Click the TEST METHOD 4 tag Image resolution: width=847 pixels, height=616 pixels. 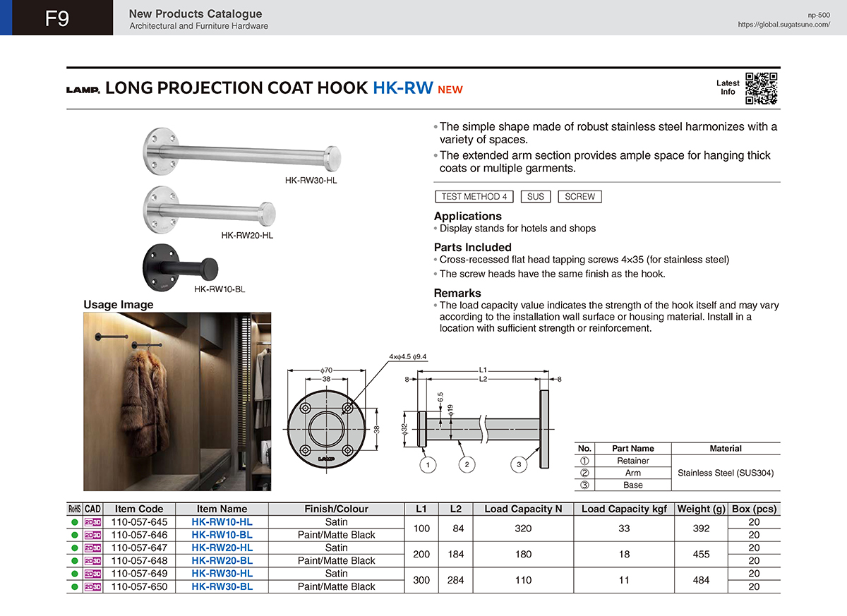click(x=474, y=197)
